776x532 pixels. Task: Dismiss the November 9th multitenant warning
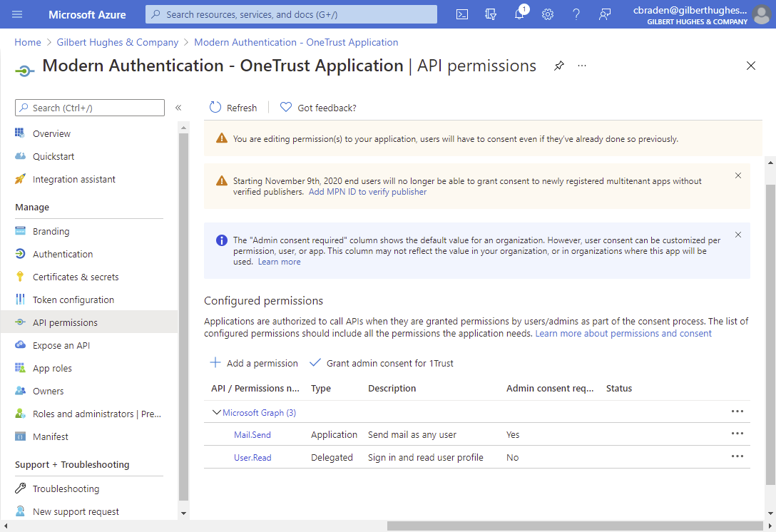[x=738, y=175]
